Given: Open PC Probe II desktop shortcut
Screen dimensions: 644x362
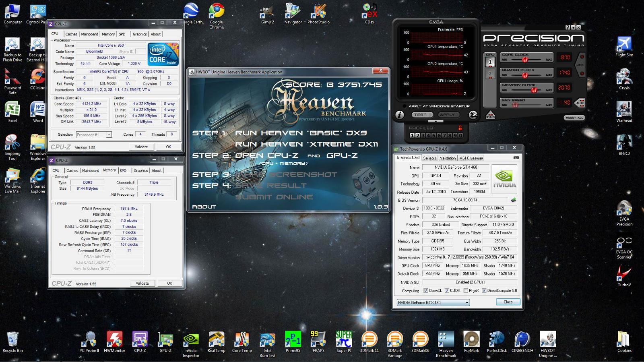Looking at the screenshot, I should point(89,342).
